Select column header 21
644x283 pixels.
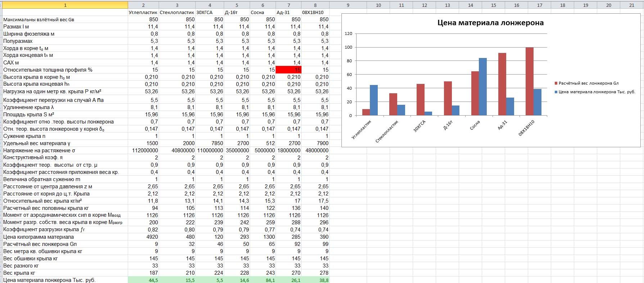(x=632, y=5)
